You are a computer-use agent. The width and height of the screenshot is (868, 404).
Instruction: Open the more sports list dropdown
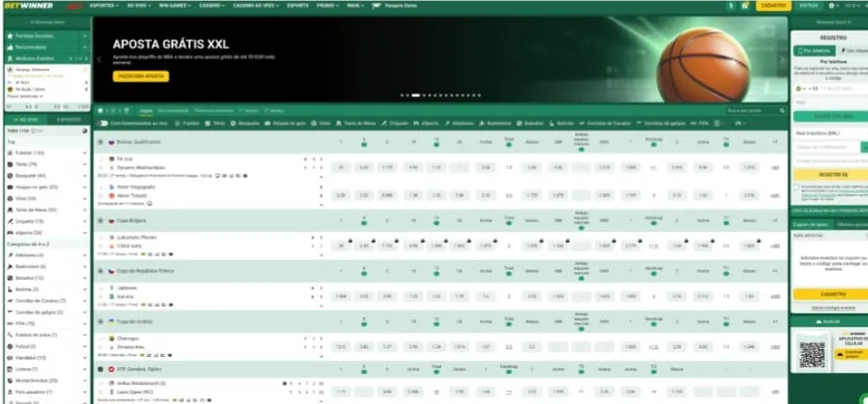[719, 123]
